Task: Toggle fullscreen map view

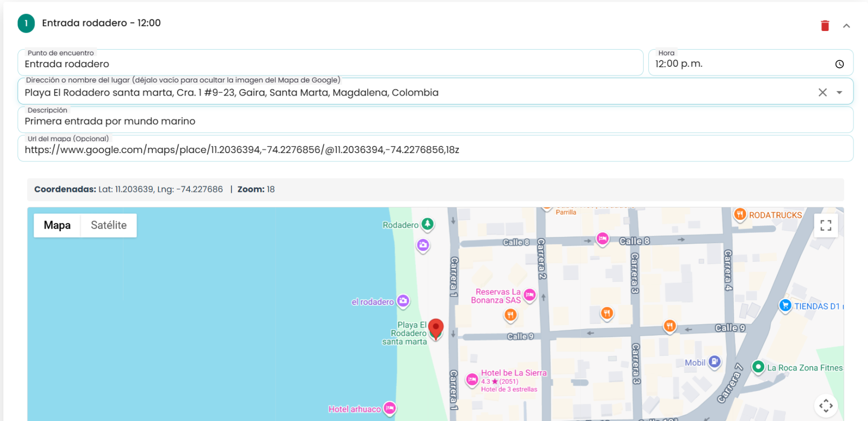Action: click(x=826, y=225)
